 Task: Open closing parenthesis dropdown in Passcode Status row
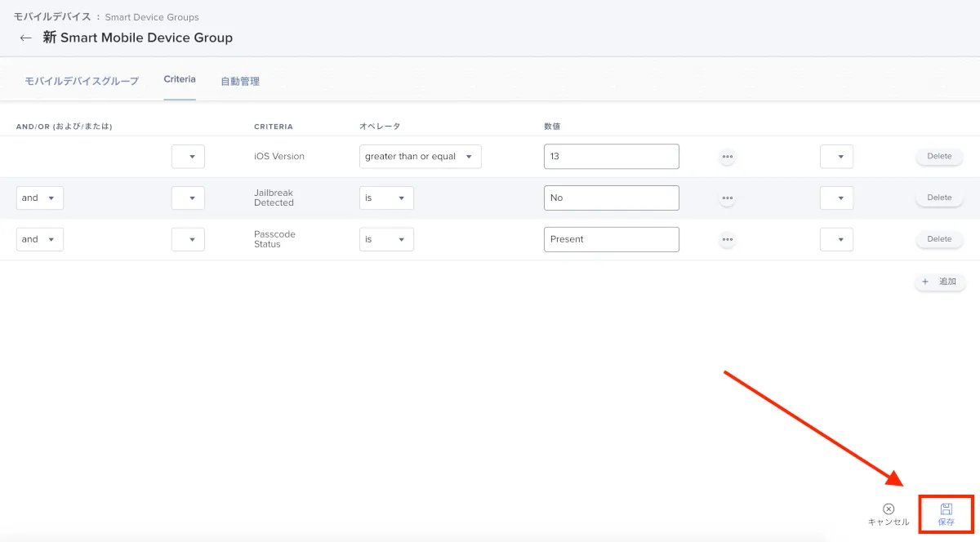pos(836,240)
